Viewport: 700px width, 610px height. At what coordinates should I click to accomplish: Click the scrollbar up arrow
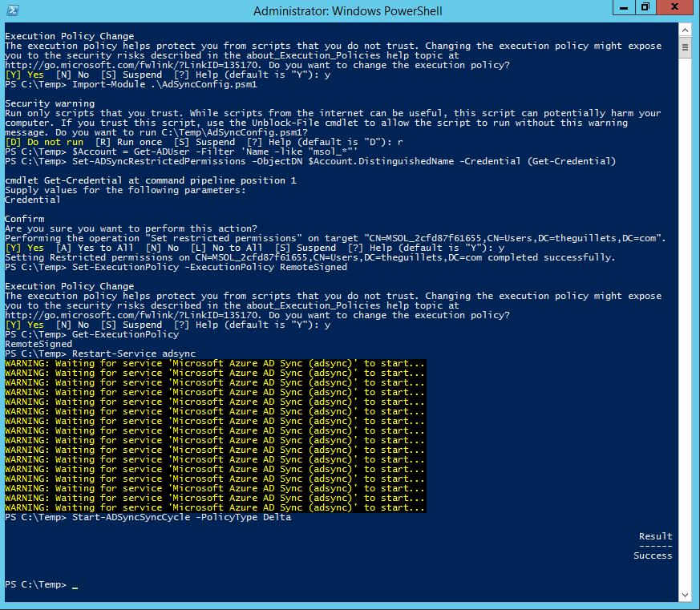pyautogui.click(x=685, y=30)
